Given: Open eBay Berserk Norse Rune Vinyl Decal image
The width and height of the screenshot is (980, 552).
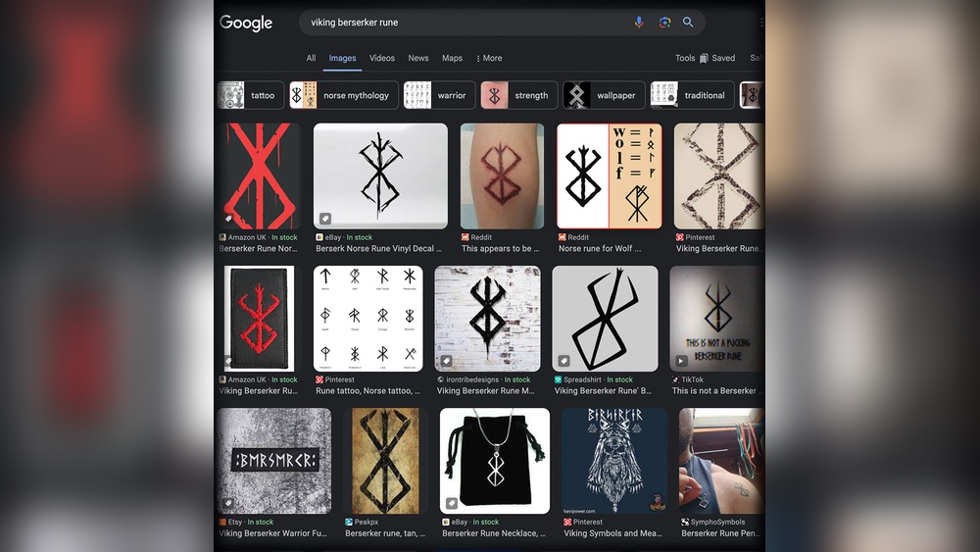Looking at the screenshot, I should click(x=380, y=176).
